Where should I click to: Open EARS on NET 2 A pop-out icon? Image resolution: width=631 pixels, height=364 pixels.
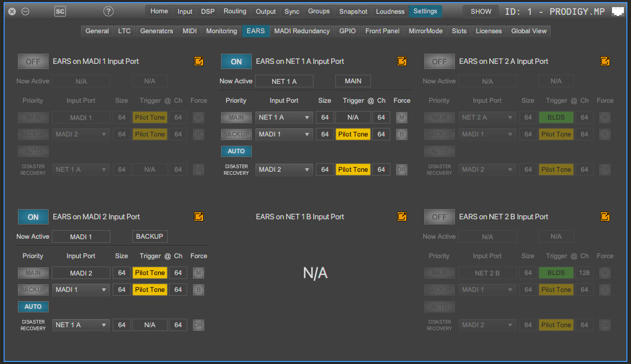pos(605,61)
